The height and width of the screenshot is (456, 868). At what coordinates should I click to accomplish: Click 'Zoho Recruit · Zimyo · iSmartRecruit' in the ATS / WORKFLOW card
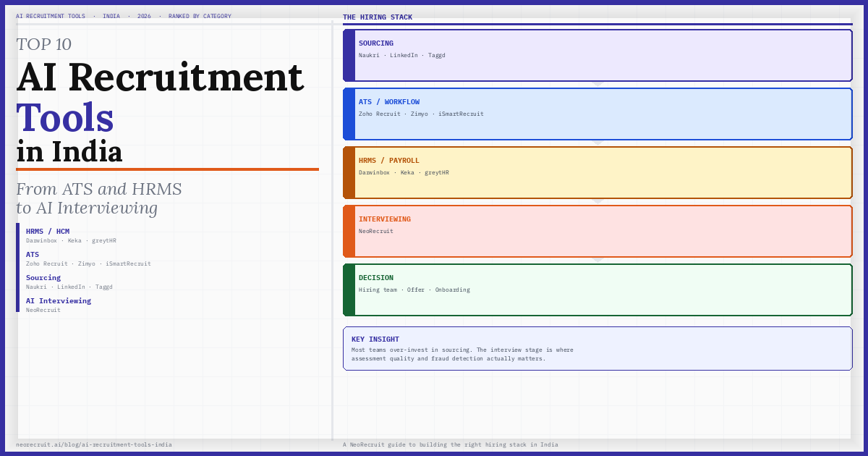(x=421, y=114)
